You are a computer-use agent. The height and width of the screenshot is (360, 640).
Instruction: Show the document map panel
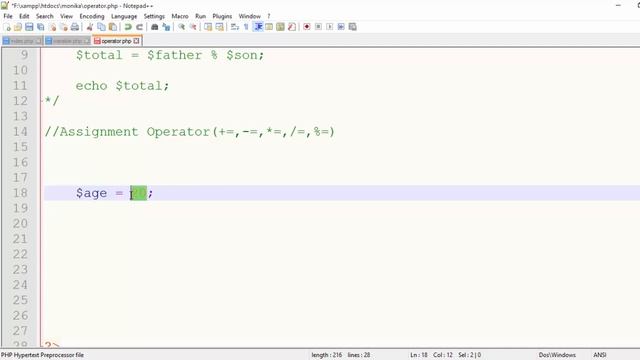[x=280, y=27]
